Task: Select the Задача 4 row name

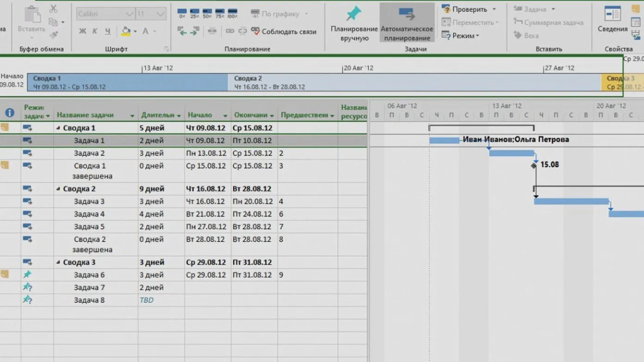Action: point(89,214)
